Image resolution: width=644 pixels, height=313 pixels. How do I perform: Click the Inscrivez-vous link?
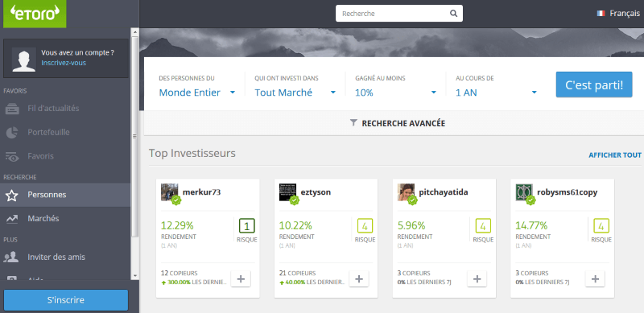point(64,64)
